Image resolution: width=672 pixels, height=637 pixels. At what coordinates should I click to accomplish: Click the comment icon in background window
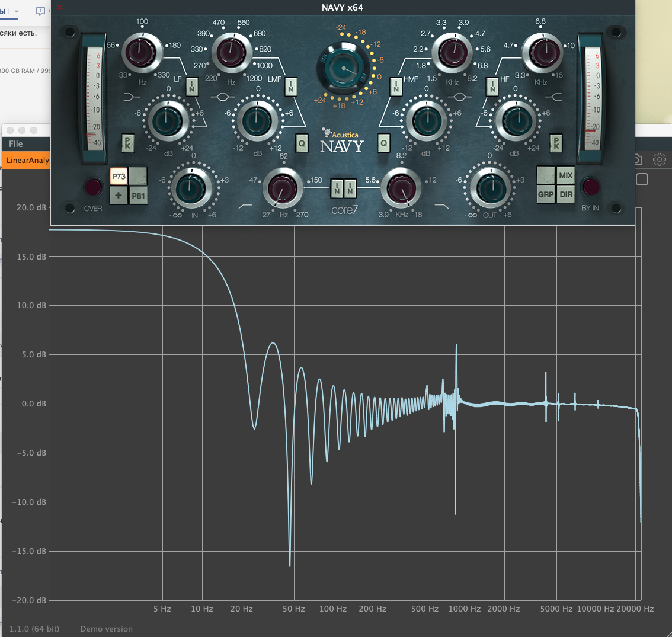pos(40,12)
